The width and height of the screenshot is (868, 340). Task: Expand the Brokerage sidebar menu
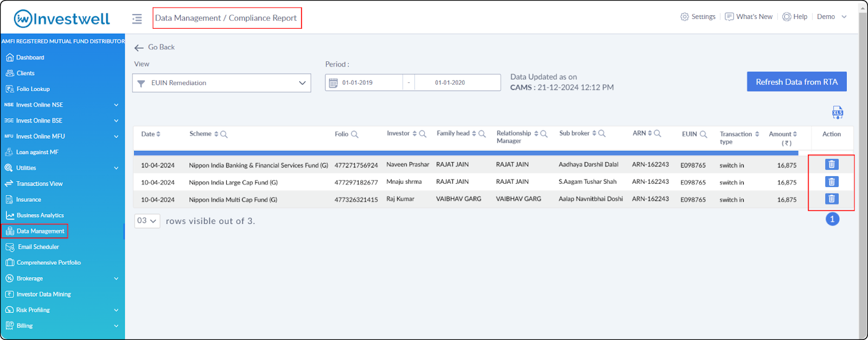click(62, 278)
